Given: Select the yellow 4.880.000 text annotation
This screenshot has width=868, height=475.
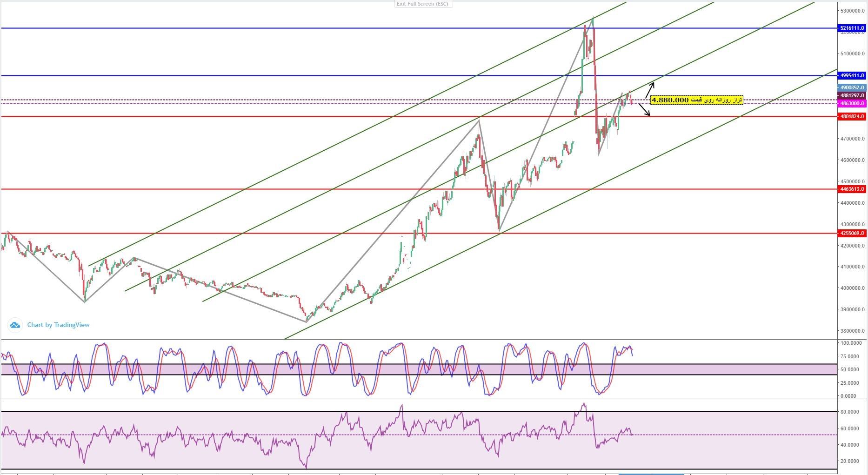Looking at the screenshot, I should [696, 100].
